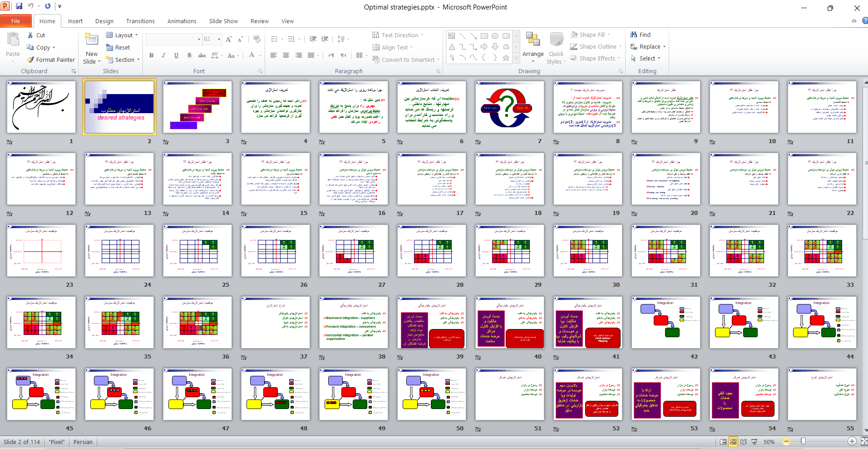Click the zoom slider handle
This screenshot has width=868, height=449.
pos(804,441)
